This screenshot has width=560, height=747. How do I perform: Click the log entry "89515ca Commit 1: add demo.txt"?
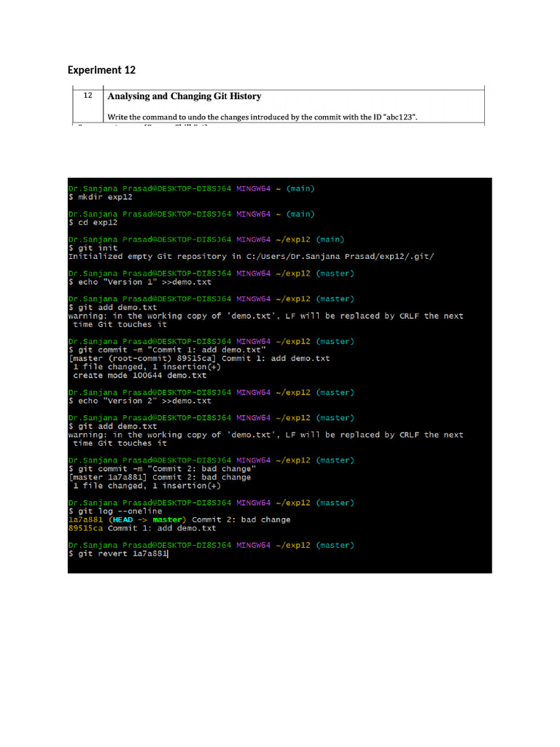click(x=142, y=529)
